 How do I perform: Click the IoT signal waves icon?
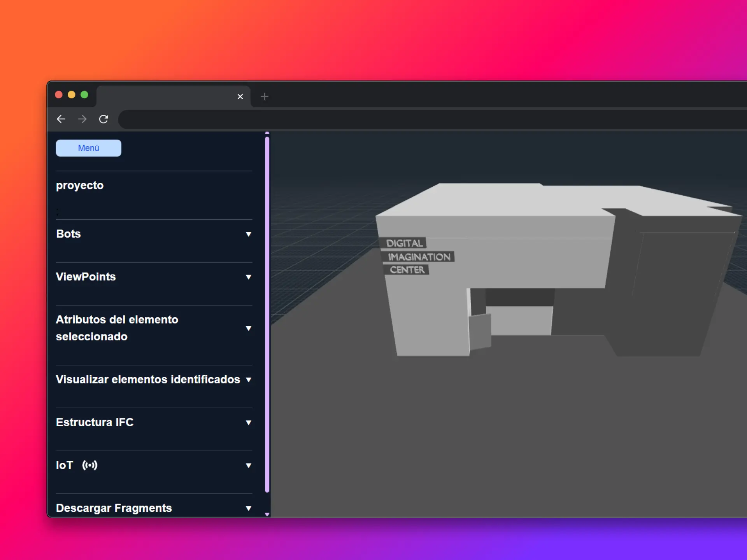click(90, 465)
